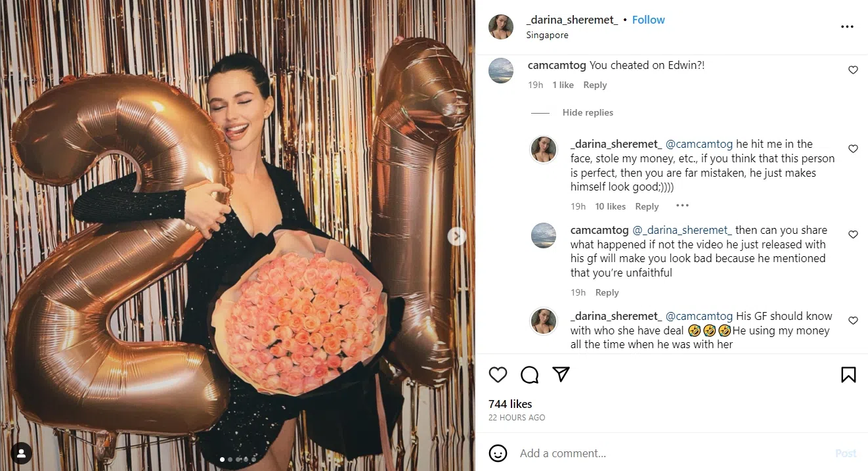This screenshot has width=868, height=471.
Task: Open the emoji picker in comment box
Action: pyautogui.click(x=499, y=453)
